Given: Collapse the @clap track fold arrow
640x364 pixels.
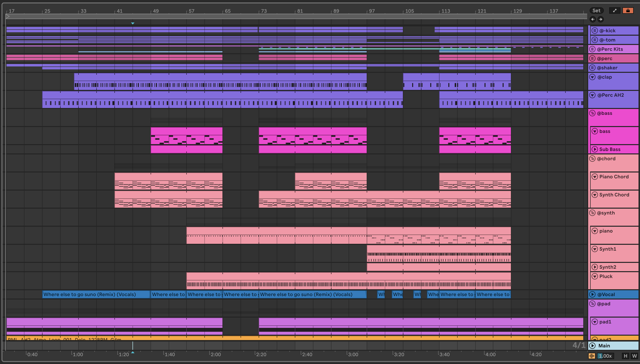Looking at the screenshot, I should click(x=592, y=77).
